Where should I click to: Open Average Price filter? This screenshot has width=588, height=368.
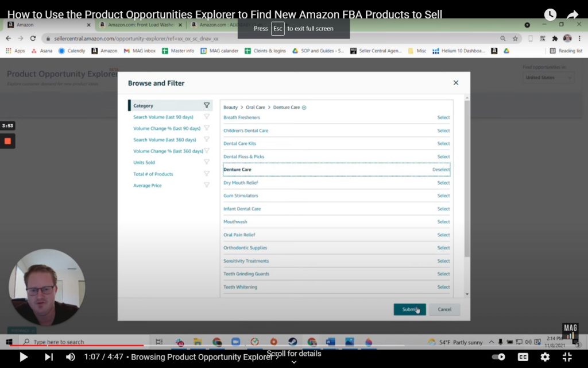(x=148, y=186)
